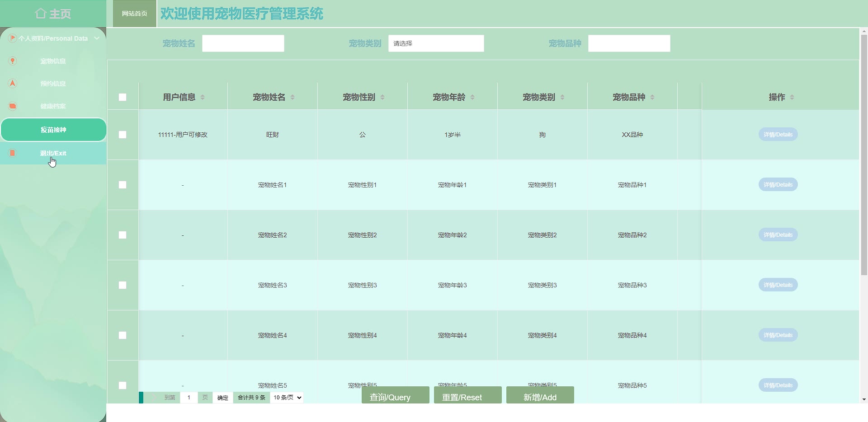Click the vertical scrollbar on the right
868x422 pixels.
pos(864,154)
